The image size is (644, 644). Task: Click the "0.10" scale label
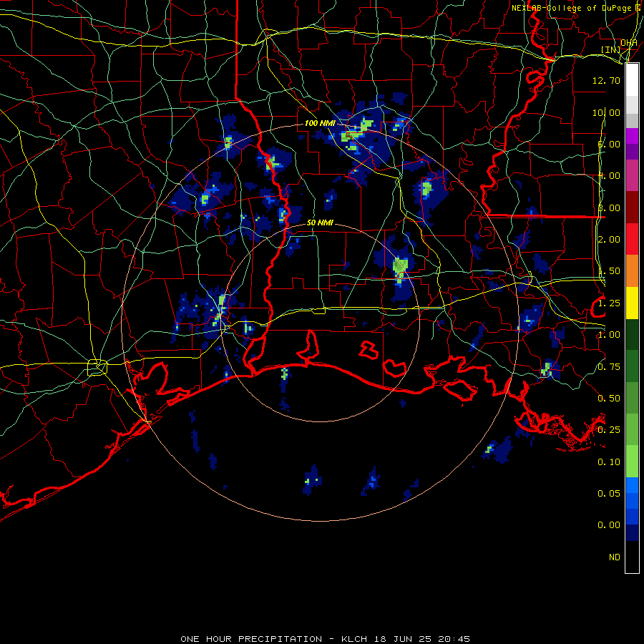(x=609, y=462)
